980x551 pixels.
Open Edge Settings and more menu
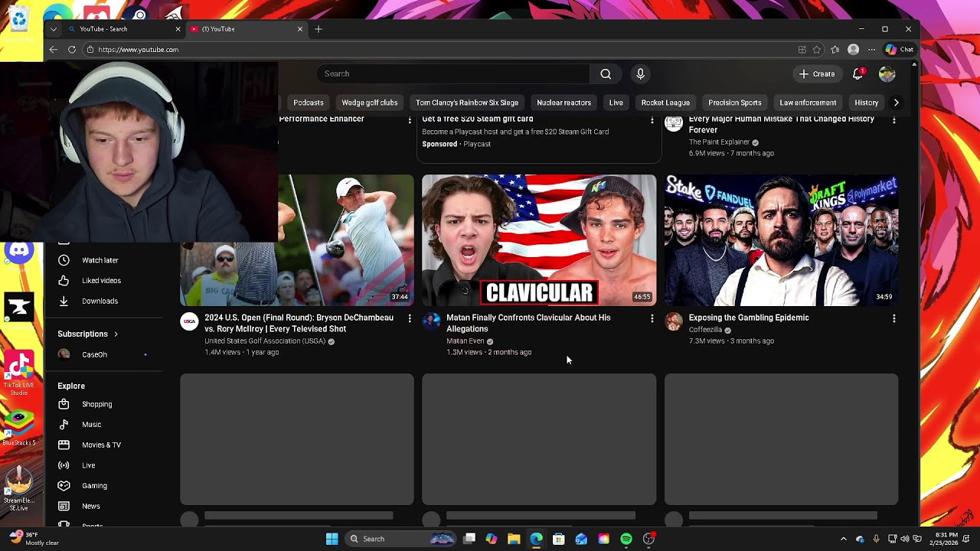point(871,49)
